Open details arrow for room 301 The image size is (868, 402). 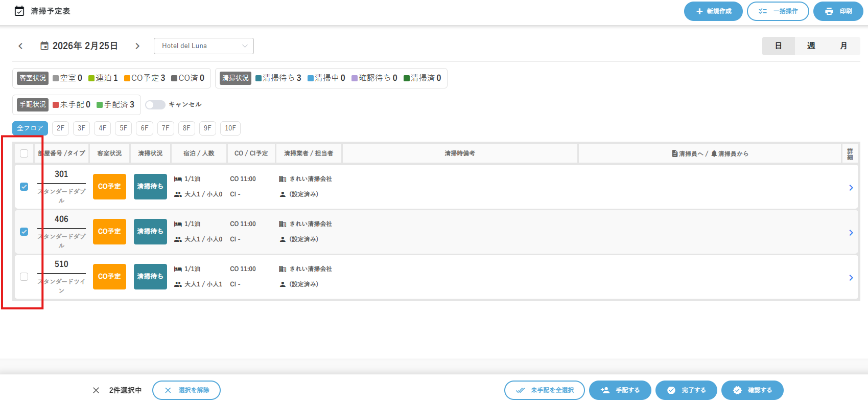(x=851, y=188)
